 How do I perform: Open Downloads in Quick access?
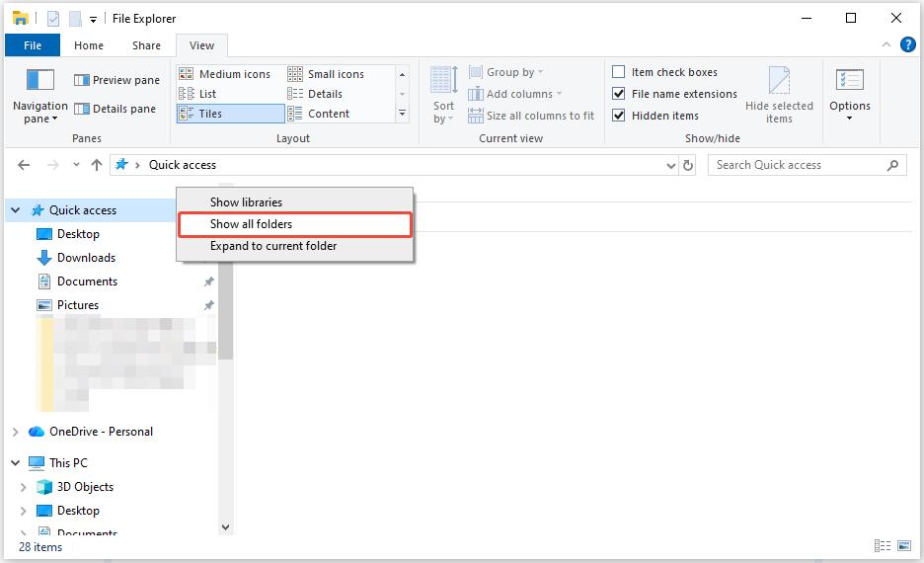click(x=86, y=258)
